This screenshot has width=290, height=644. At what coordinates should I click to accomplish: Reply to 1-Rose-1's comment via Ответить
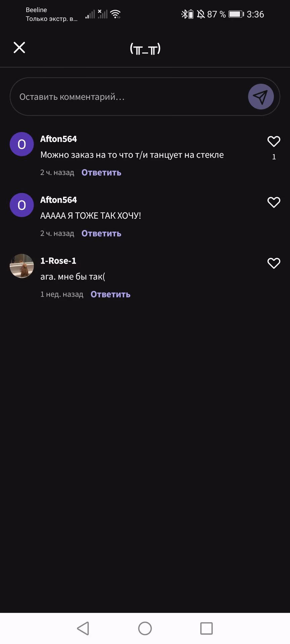coord(110,294)
